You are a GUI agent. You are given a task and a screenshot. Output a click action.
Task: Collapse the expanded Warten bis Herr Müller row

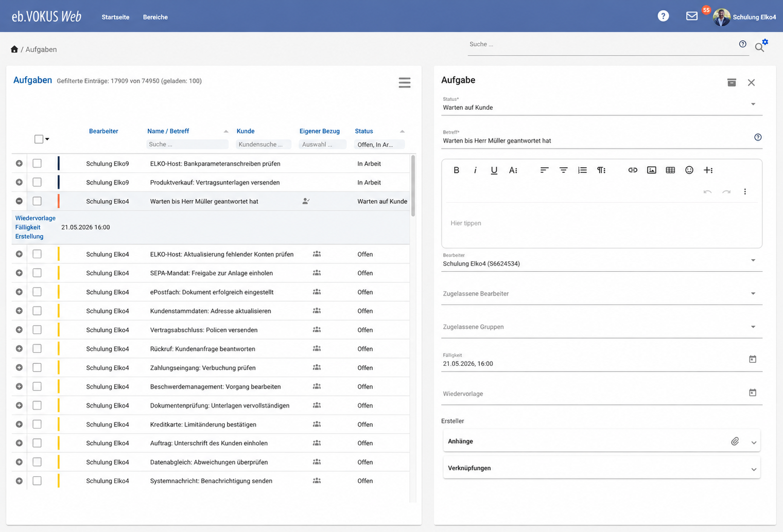click(19, 201)
